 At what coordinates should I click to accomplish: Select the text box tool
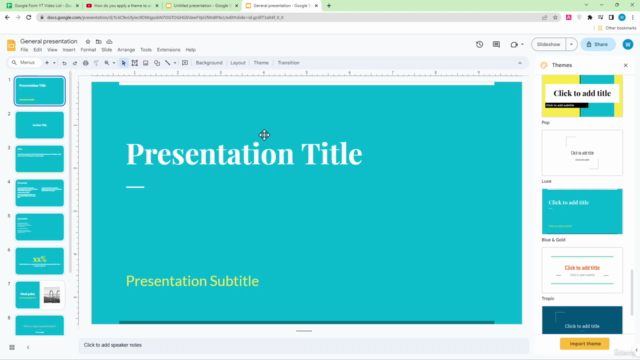point(134,63)
